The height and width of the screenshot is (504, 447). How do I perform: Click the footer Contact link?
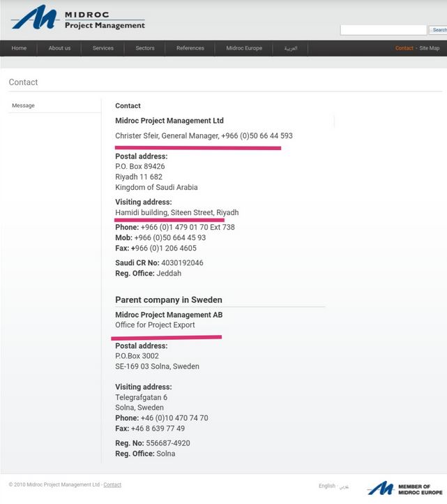click(112, 484)
